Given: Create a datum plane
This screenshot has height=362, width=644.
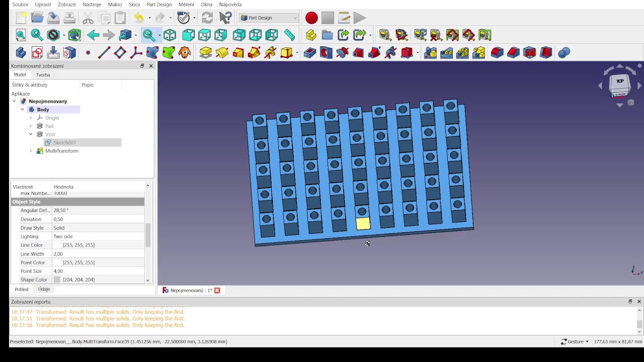Looking at the screenshot, I should coord(120,53).
